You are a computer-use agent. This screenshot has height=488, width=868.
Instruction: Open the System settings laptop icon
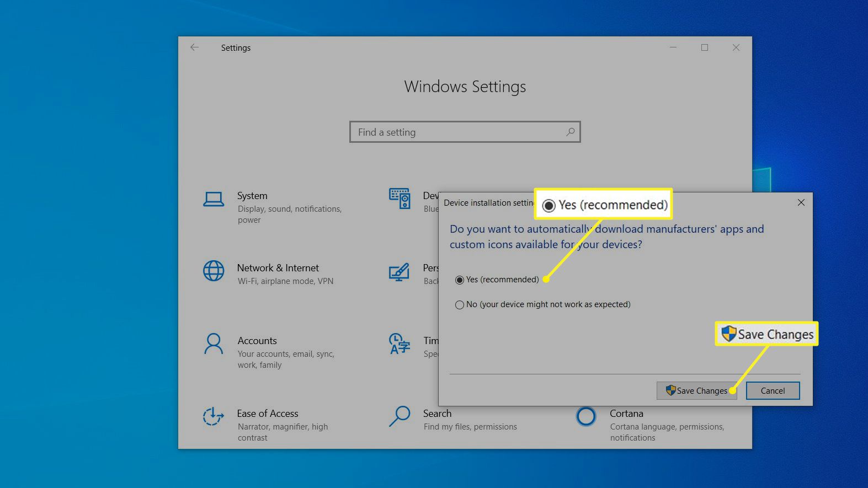click(x=214, y=199)
